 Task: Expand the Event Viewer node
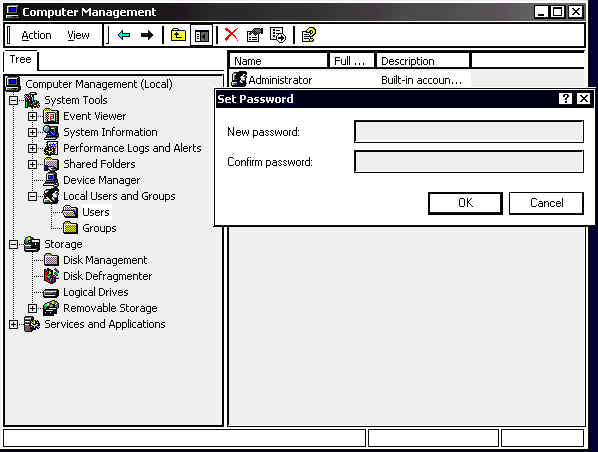click(32, 116)
